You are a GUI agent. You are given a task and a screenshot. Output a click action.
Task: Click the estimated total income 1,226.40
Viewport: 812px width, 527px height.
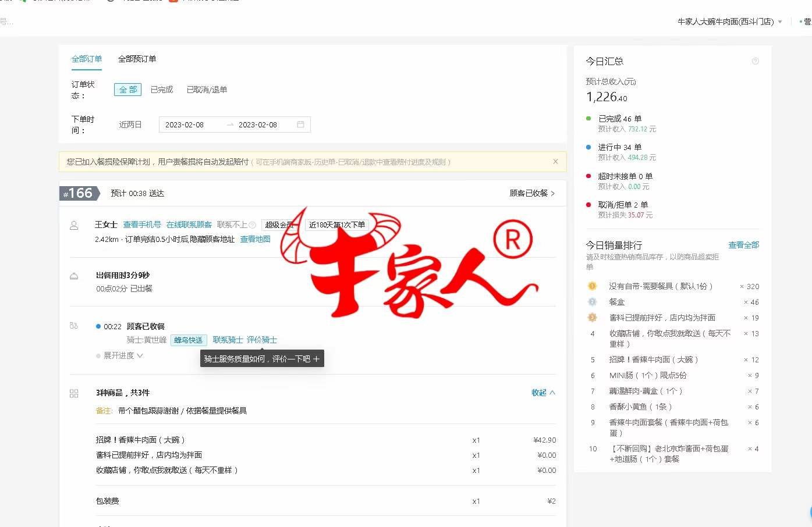click(x=607, y=97)
